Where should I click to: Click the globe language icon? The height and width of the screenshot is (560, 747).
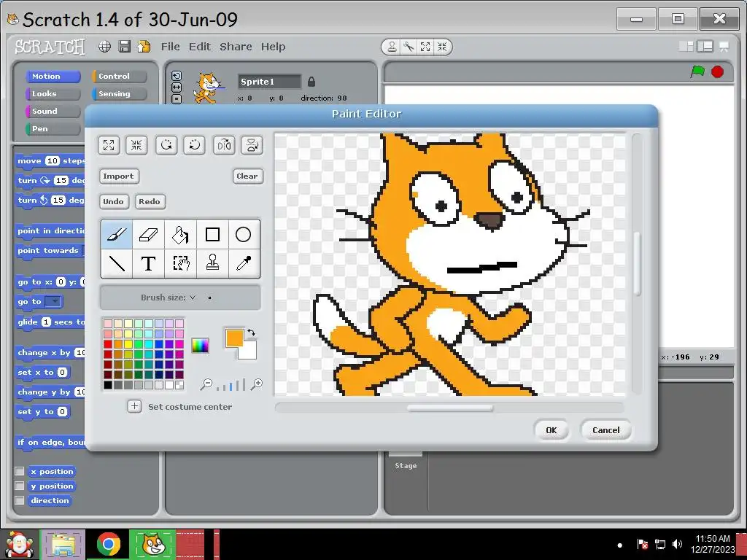(105, 46)
